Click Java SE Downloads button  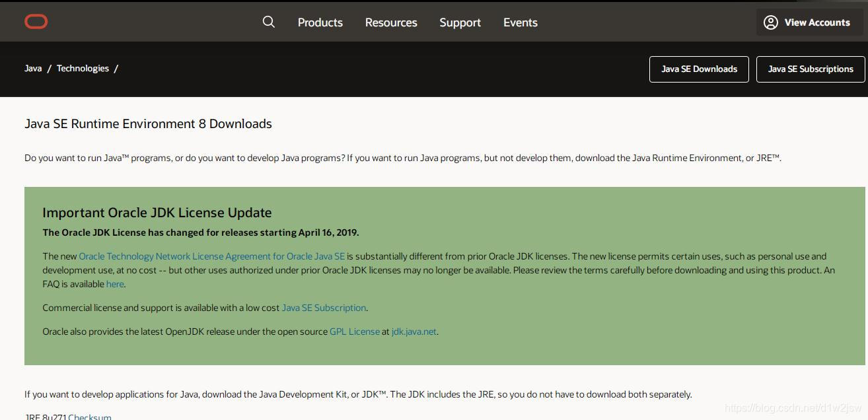(x=699, y=69)
